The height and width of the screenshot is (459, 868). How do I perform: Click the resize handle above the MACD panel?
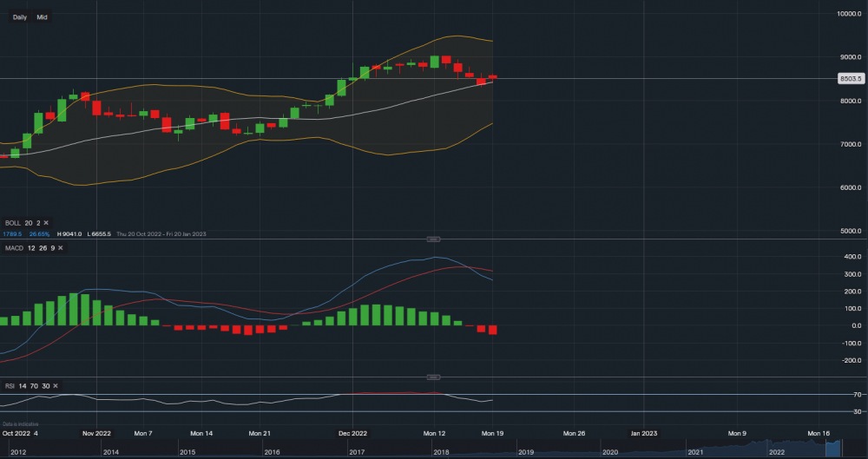click(434, 239)
